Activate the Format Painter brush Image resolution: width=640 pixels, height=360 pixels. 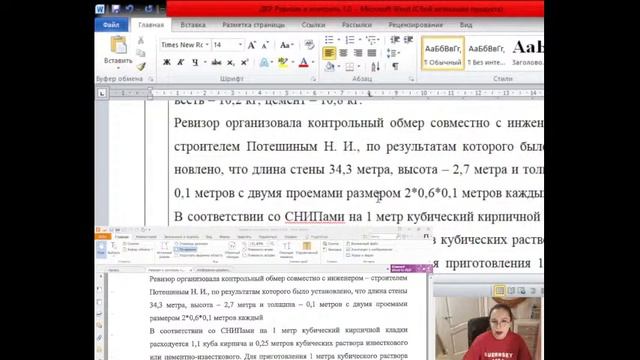[x=141, y=66]
